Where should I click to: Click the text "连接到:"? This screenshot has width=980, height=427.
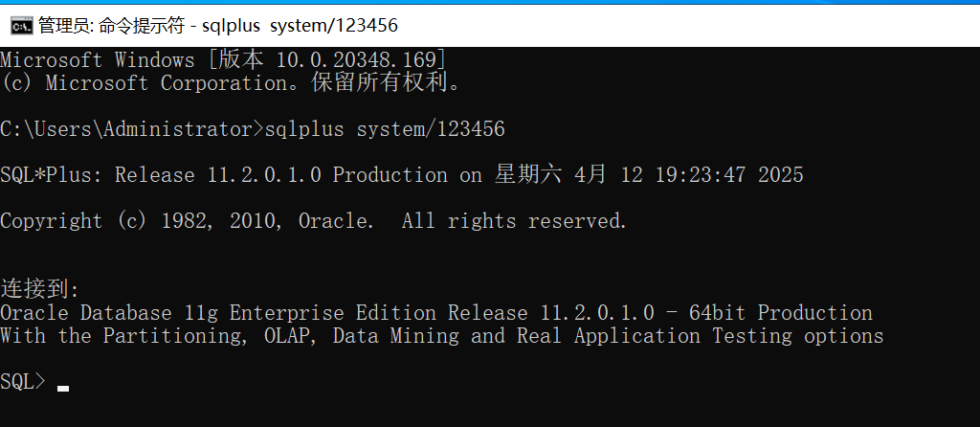point(40,289)
